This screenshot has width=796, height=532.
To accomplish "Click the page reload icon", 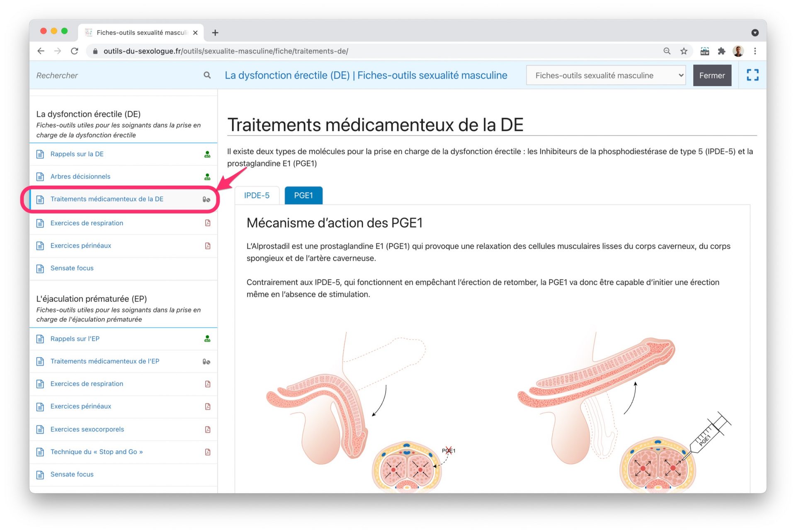I will coord(75,51).
